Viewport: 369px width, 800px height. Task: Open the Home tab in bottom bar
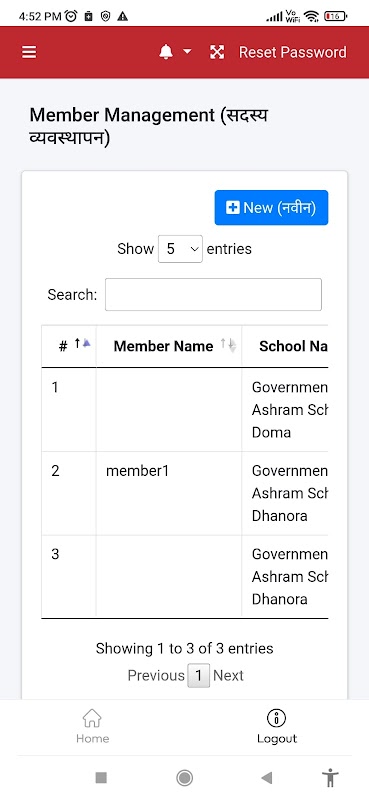(92, 726)
